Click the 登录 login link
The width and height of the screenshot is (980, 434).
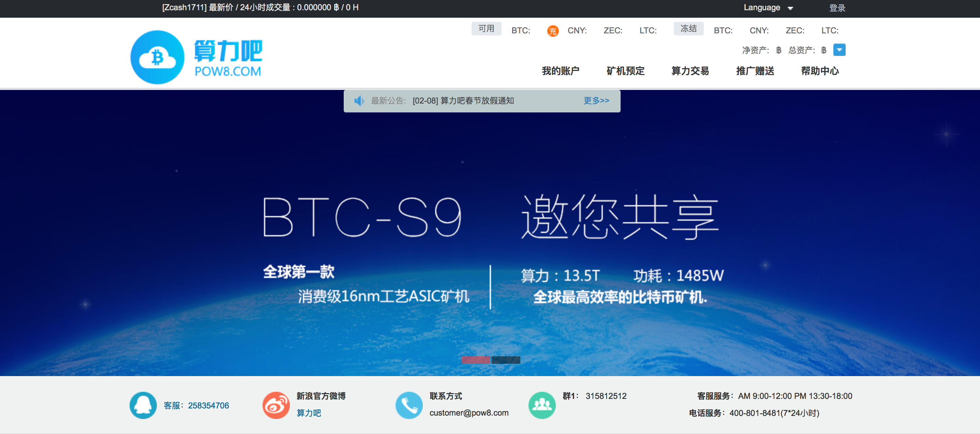pyautogui.click(x=837, y=7)
